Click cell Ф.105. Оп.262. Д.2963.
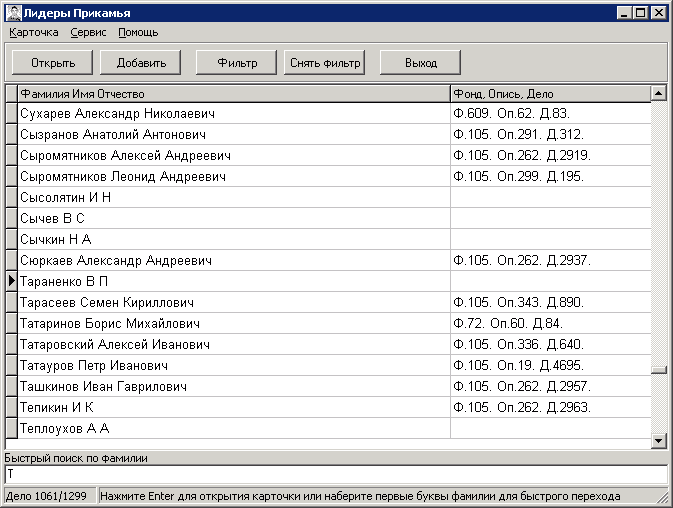The height and width of the screenshot is (508, 673). tap(551, 408)
